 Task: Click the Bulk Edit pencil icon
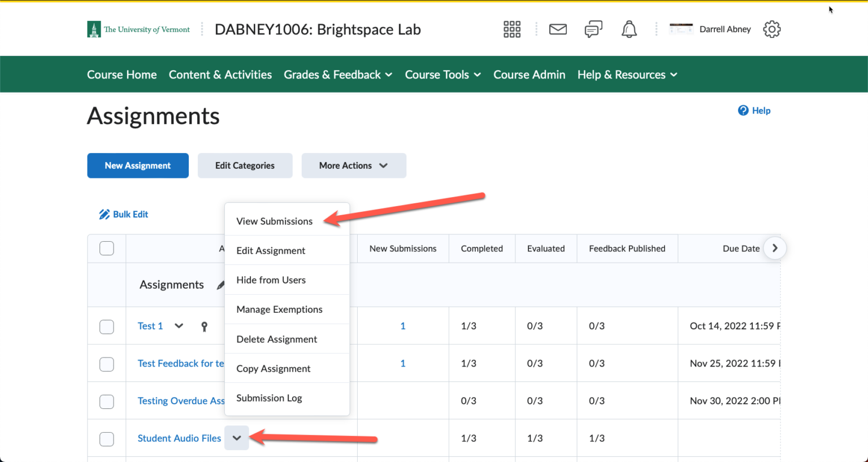tap(104, 214)
